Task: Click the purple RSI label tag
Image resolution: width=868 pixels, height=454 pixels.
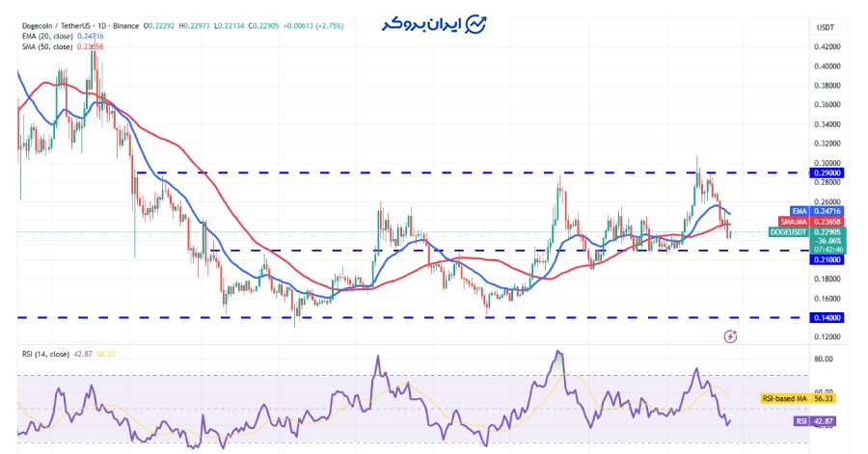Action: [x=801, y=421]
